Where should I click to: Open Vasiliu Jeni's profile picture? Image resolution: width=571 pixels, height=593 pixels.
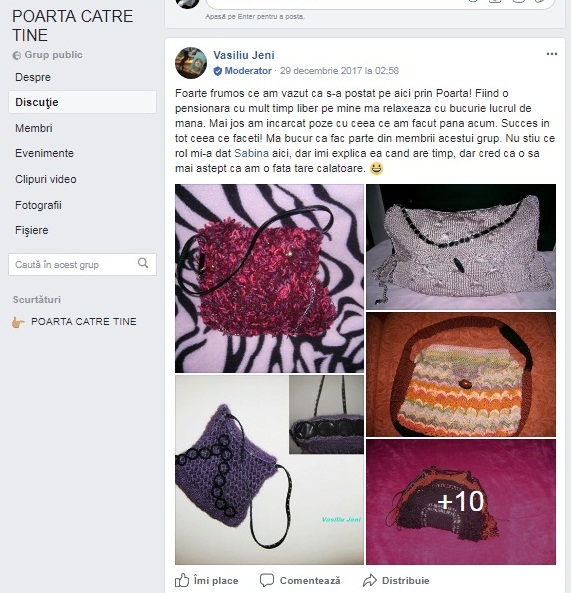pos(191,63)
